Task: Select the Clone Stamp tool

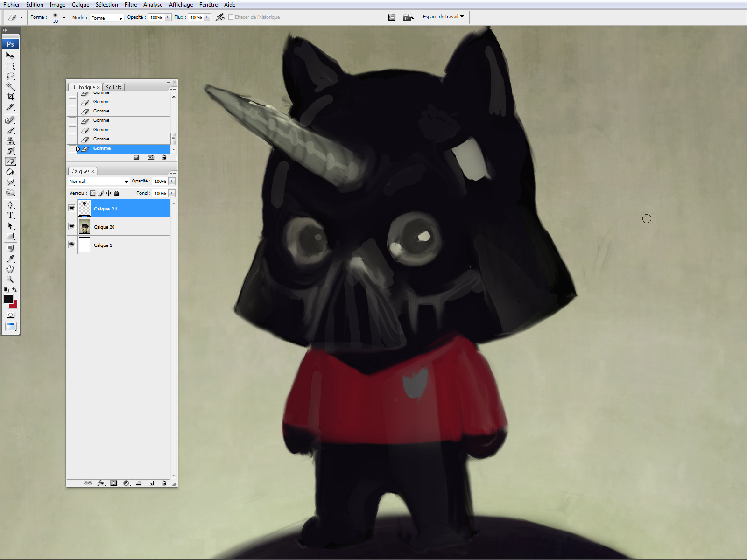Action: (x=10, y=140)
